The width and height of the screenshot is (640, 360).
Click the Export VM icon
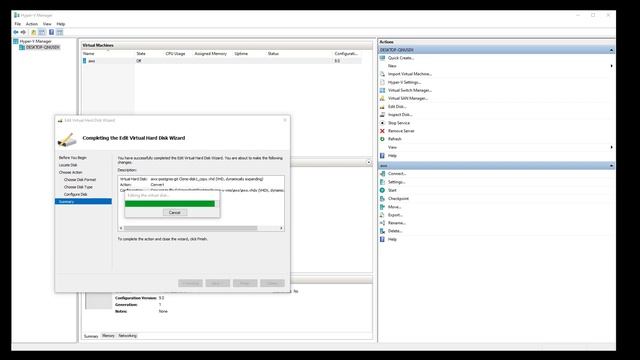[382, 215]
